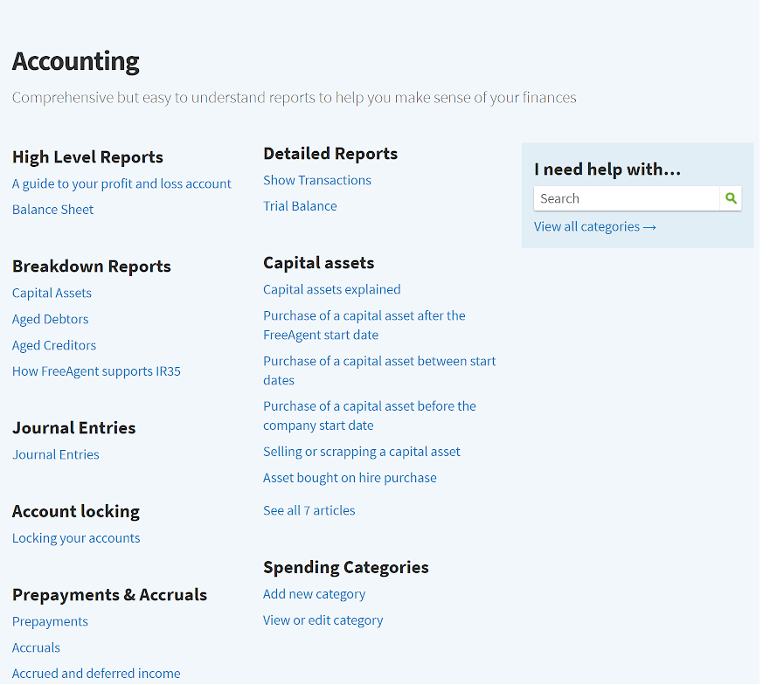Click the Capital assets section heading
The width and height of the screenshot is (784, 685).
(x=318, y=263)
